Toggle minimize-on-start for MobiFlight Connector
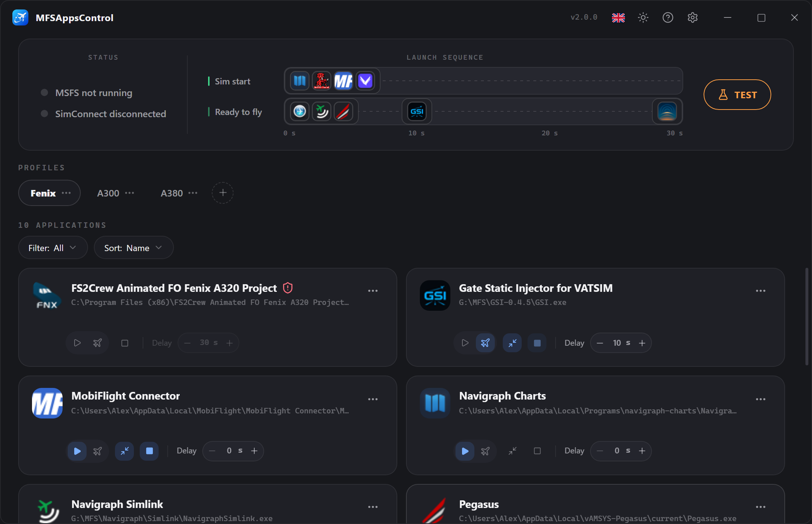 pyautogui.click(x=124, y=451)
